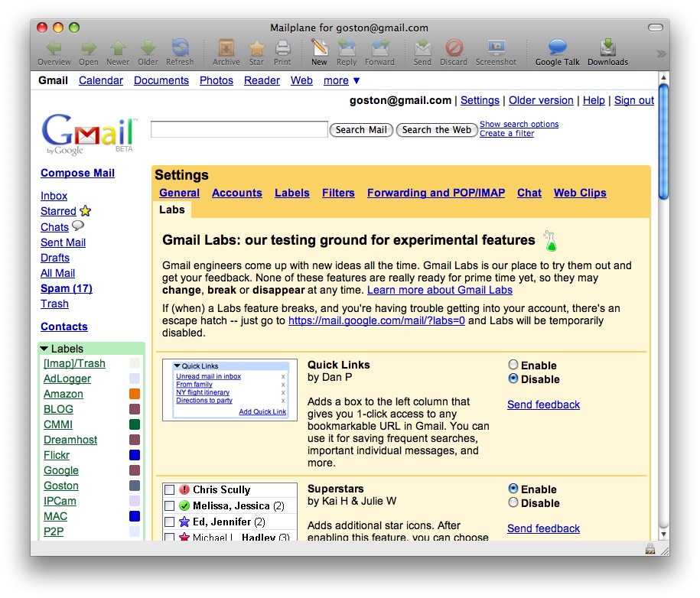Click the Search Mail button
This screenshot has height=598, width=700.
point(361,130)
